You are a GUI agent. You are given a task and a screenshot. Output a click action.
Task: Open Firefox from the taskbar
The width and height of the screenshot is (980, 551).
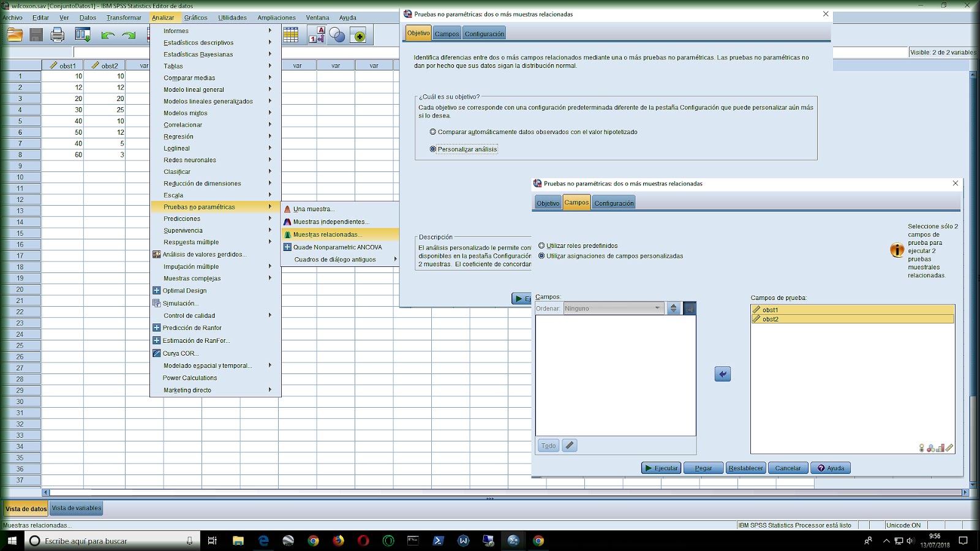(338, 541)
